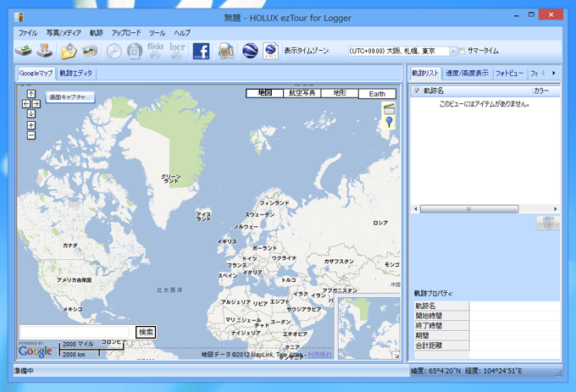Viewport: 576px width, 392px height.
Task: Open the timezone dropdown
Action: [x=453, y=51]
